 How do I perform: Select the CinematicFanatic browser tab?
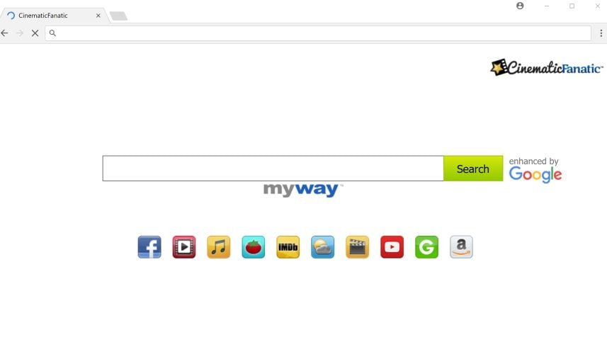(52, 16)
